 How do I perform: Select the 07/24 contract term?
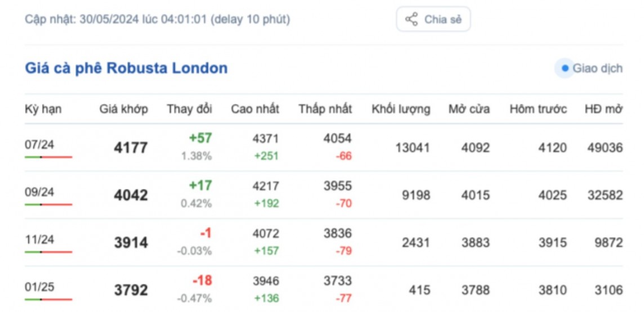click(39, 144)
